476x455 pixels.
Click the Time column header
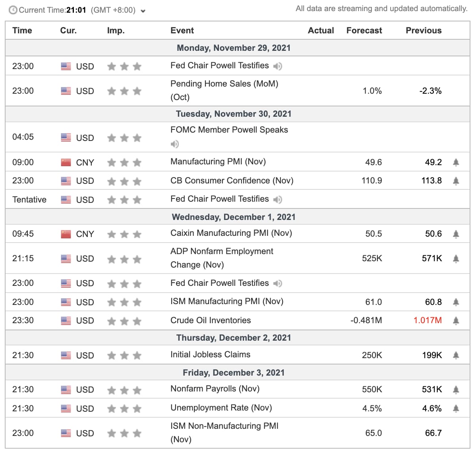[x=22, y=31]
